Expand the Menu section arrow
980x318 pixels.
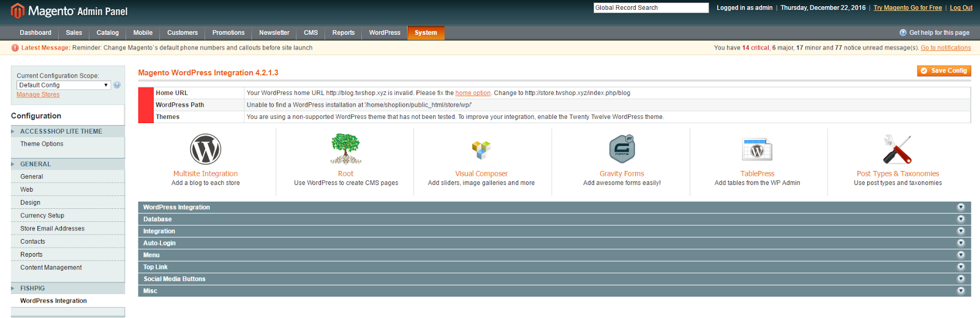pos(960,255)
